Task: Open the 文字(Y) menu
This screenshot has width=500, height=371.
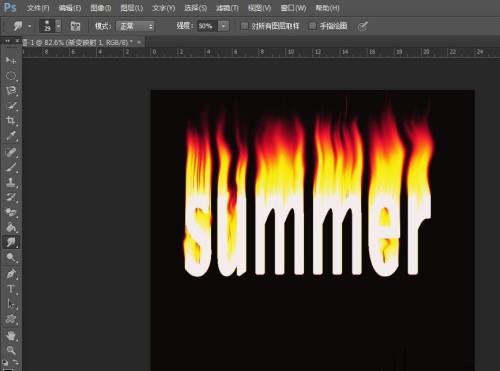Action: [163, 8]
